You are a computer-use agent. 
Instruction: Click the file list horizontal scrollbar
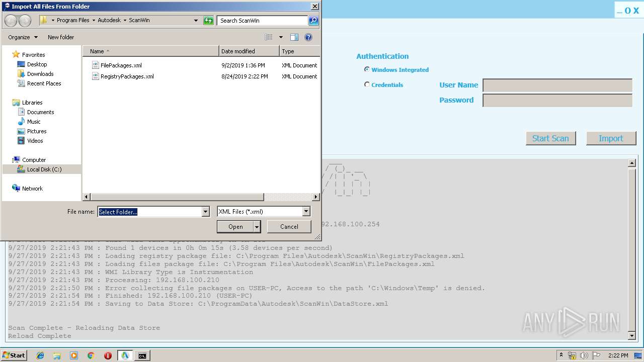[x=176, y=197]
